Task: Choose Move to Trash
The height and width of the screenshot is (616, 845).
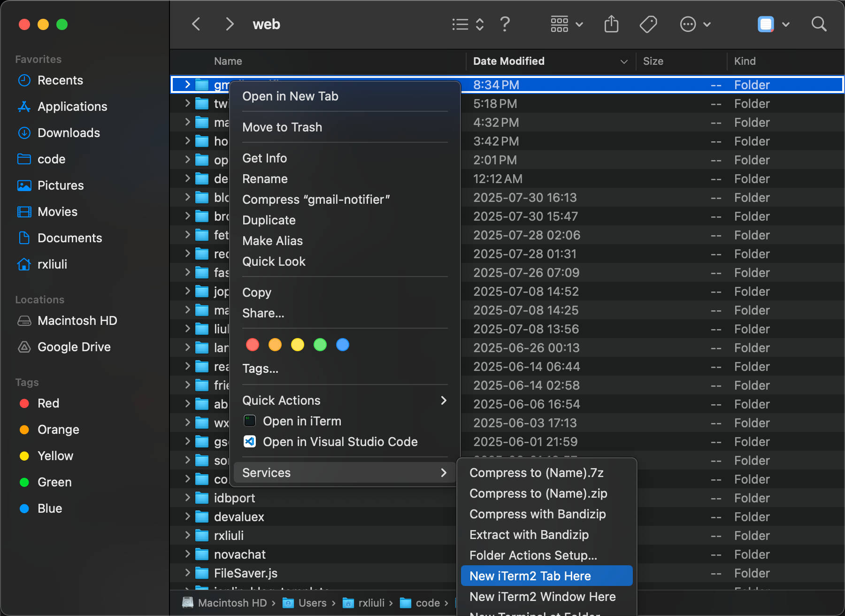Action: coord(345,127)
